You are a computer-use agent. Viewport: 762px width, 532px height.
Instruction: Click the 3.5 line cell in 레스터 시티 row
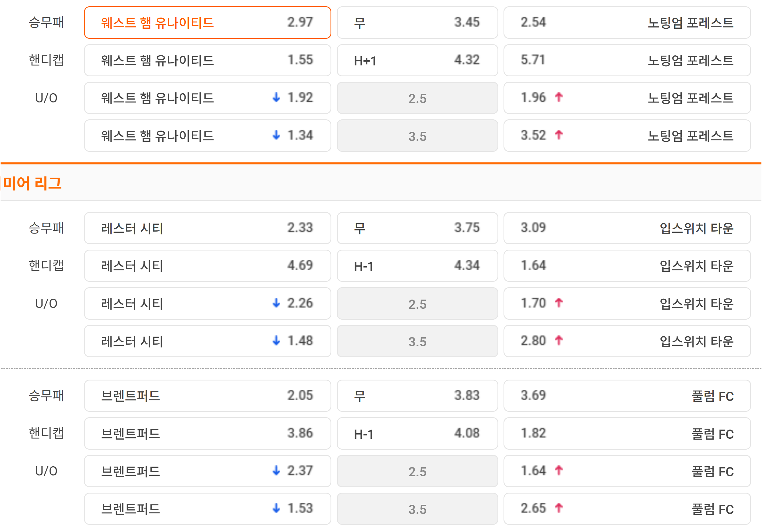417,341
